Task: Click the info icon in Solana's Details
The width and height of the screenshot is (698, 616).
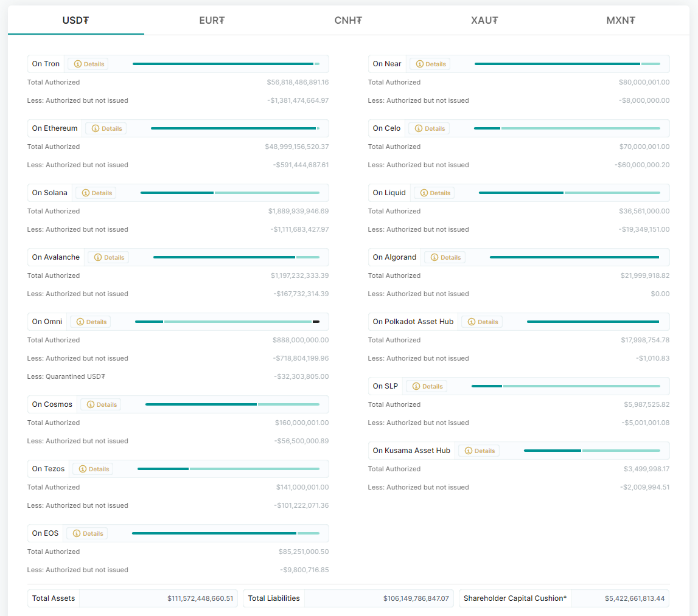Action: click(86, 193)
